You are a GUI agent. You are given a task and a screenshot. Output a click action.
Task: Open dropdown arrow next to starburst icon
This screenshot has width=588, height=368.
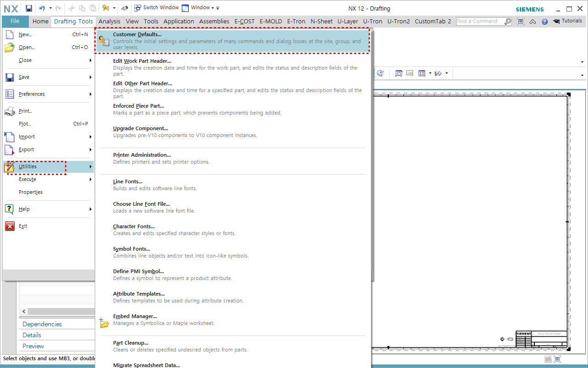click(114, 8)
